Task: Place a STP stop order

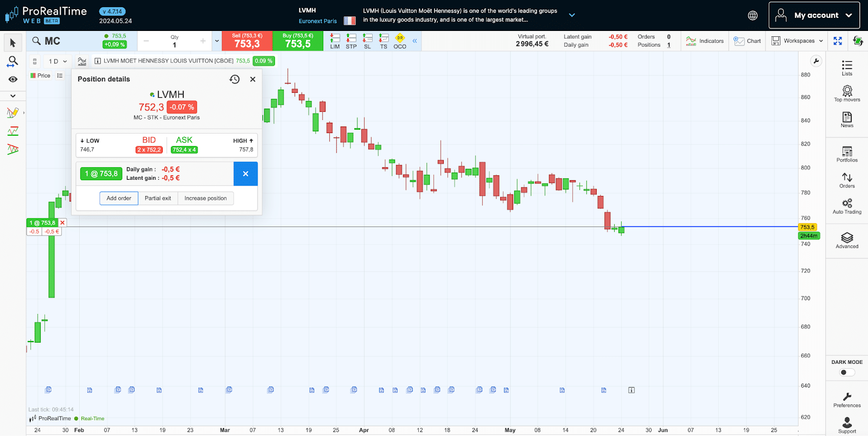Action: [x=352, y=41]
